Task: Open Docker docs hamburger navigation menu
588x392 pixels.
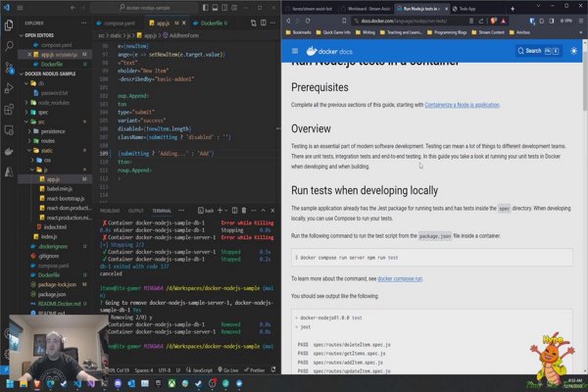Action: 295,51
